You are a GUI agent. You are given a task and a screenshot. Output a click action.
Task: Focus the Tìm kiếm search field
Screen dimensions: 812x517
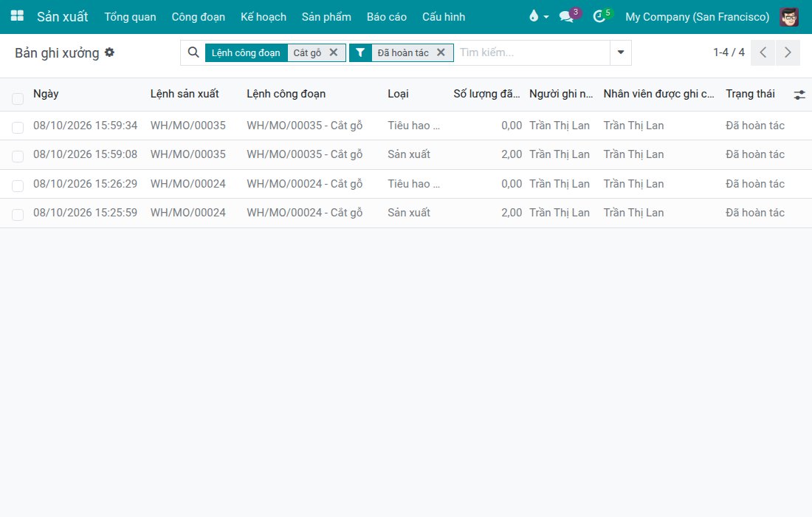[x=532, y=52]
